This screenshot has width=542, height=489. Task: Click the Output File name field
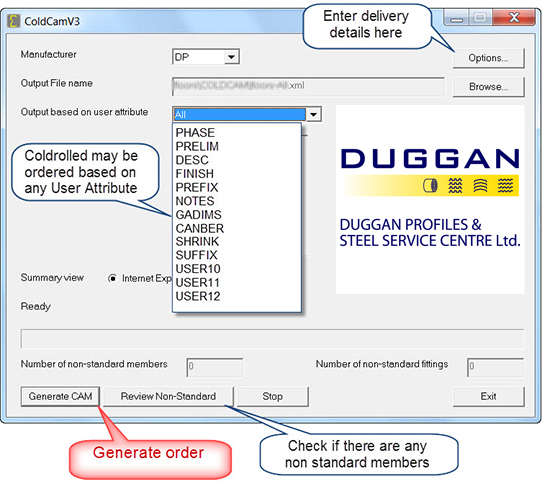(308, 86)
